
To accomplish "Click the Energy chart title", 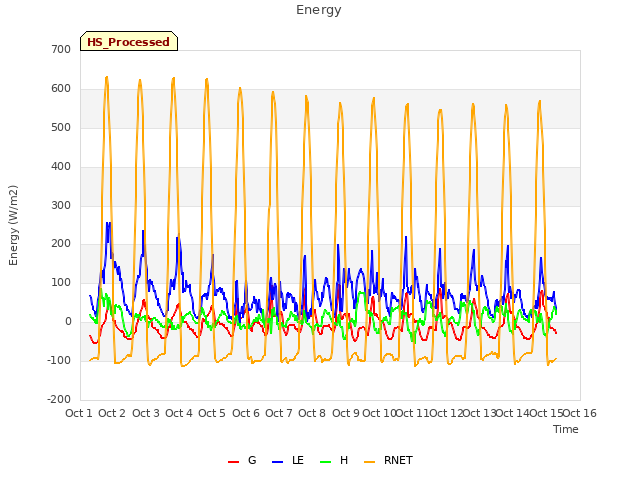I will (319, 10).
